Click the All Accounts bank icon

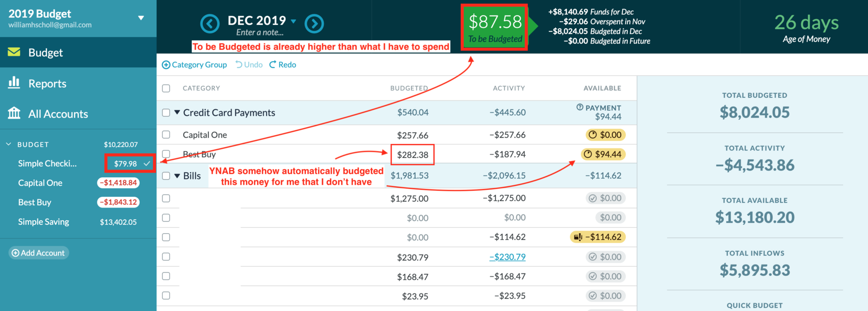click(x=14, y=113)
